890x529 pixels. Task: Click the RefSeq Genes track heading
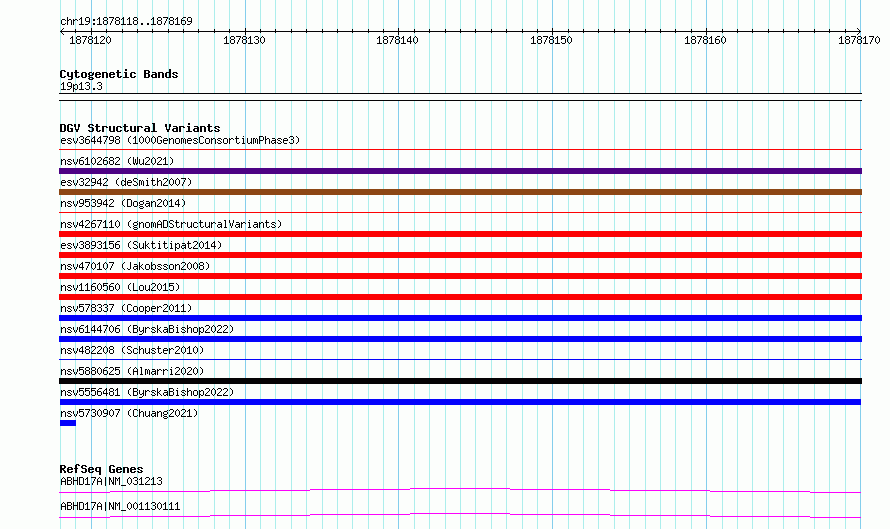(101, 469)
